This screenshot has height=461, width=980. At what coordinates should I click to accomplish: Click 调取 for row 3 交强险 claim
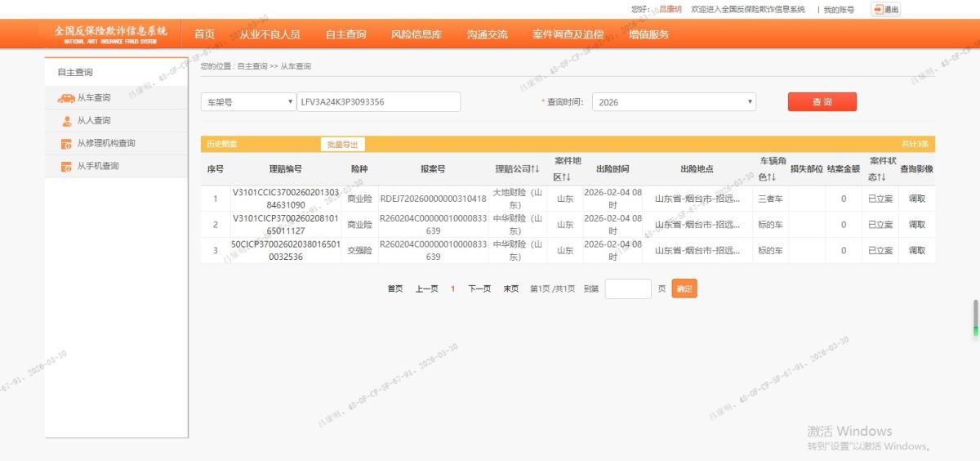[917, 251]
